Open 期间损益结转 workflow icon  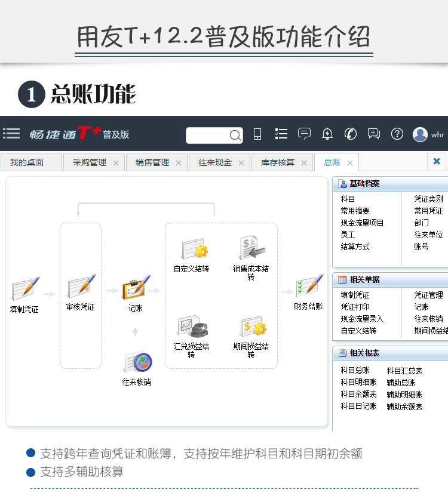point(253,326)
